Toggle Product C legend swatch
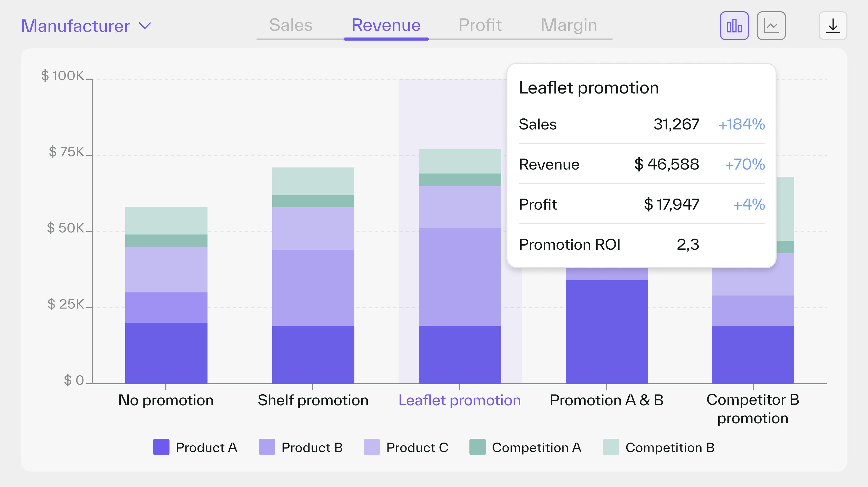This screenshot has height=487, width=868. coord(372,447)
